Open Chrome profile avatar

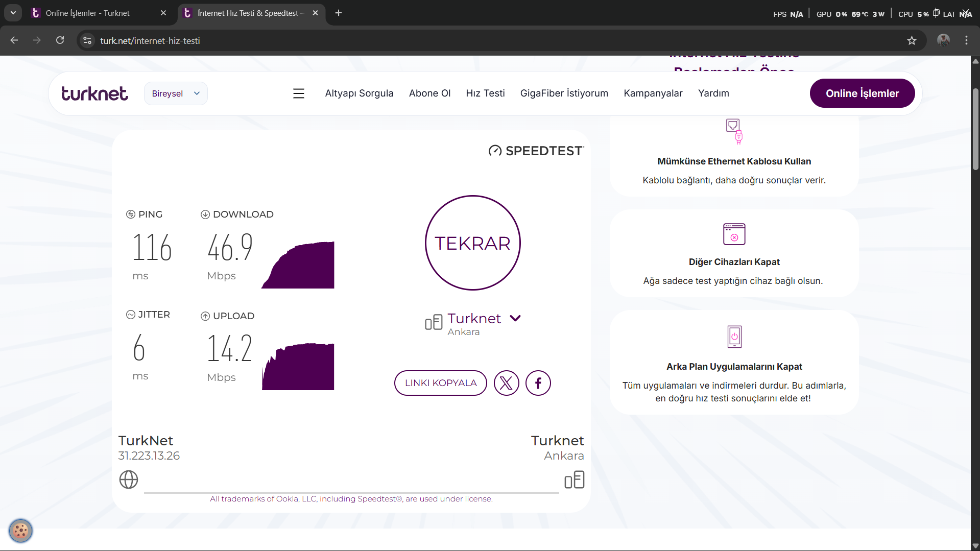point(943,40)
